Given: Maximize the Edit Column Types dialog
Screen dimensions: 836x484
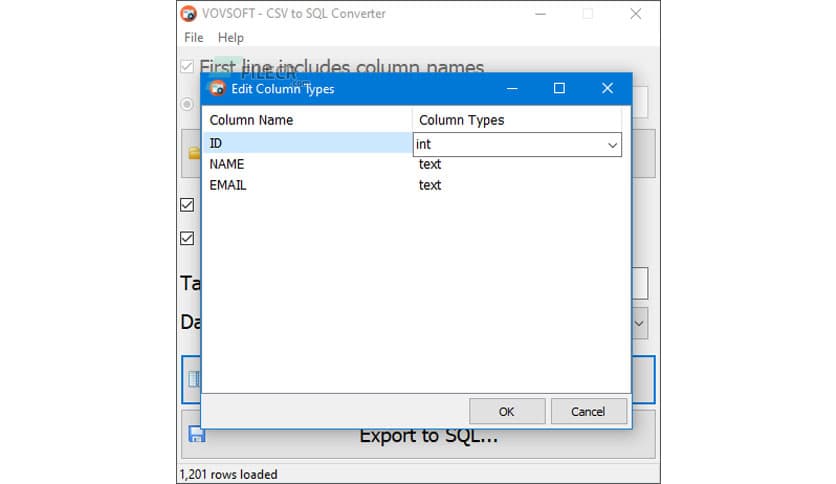Looking at the screenshot, I should [559, 88].
